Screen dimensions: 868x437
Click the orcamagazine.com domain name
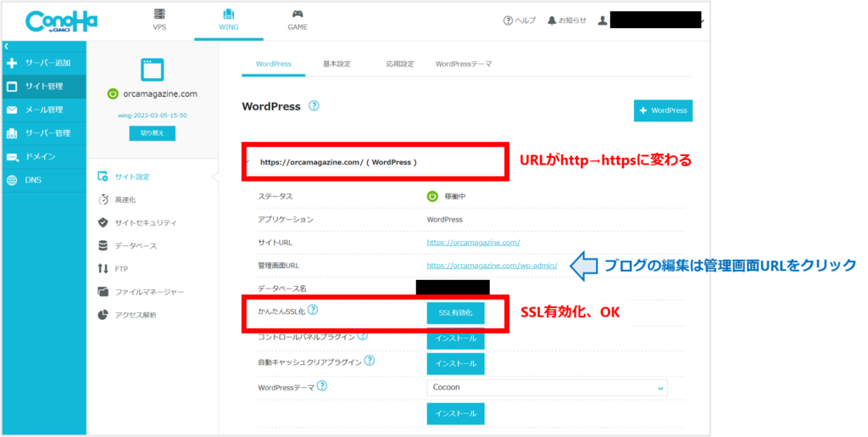pyautogui.click(x=160, y=94)
